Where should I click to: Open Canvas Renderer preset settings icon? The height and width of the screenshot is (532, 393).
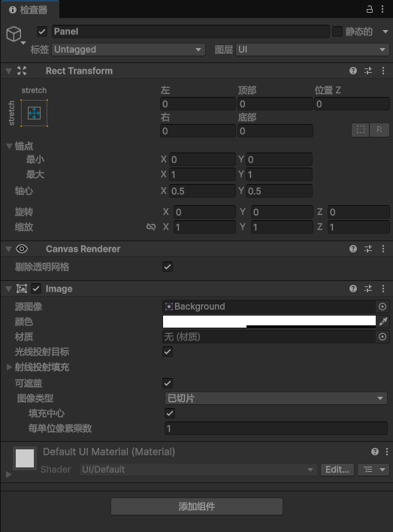point(368,249)
